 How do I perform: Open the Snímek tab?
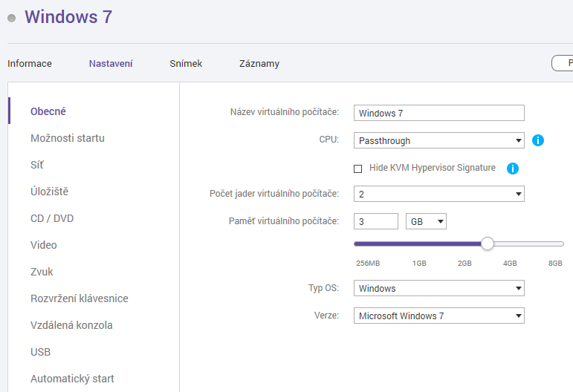tap(186, 64)
